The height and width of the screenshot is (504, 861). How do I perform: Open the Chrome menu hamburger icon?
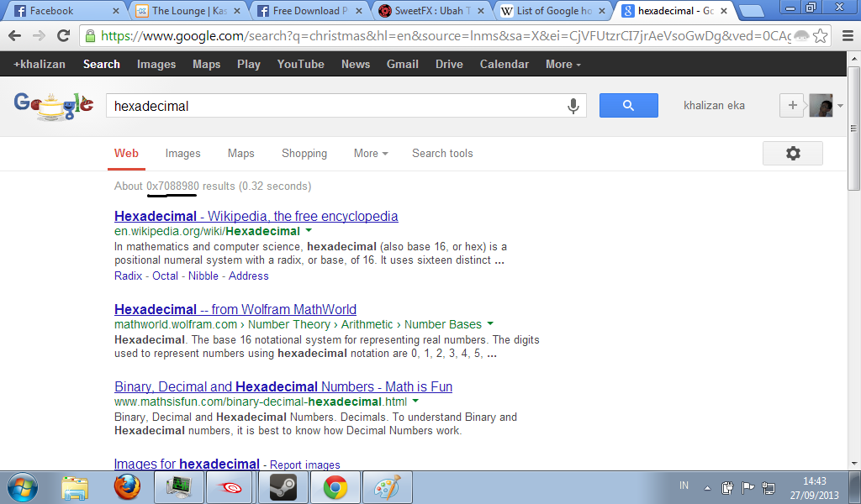tap(848, 36)
